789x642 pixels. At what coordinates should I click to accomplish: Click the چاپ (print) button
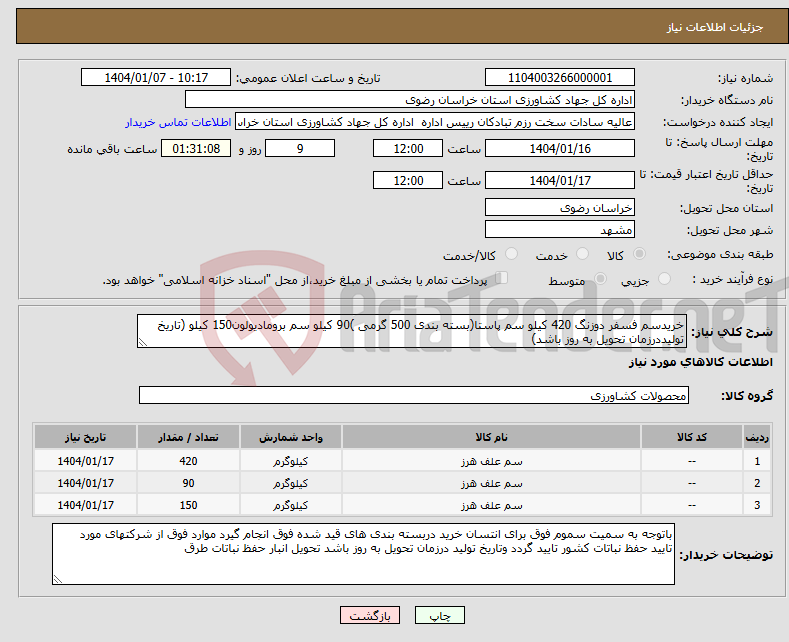tap(439, 615)
